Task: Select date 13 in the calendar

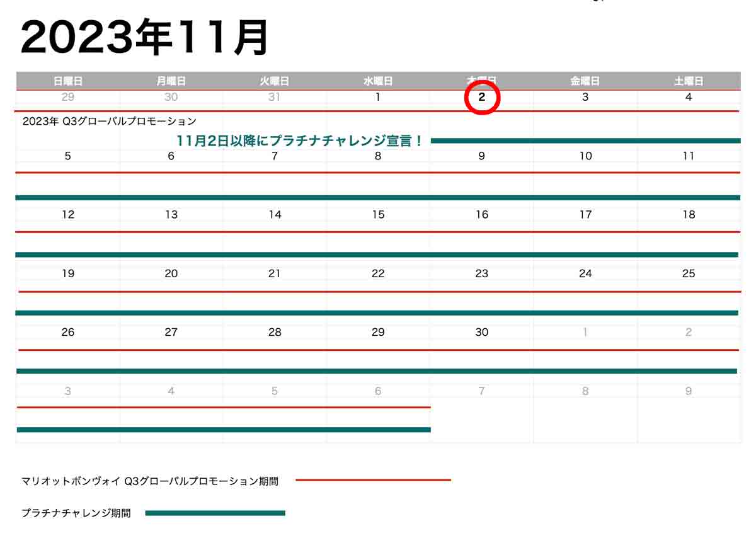Action: [171, 214]
